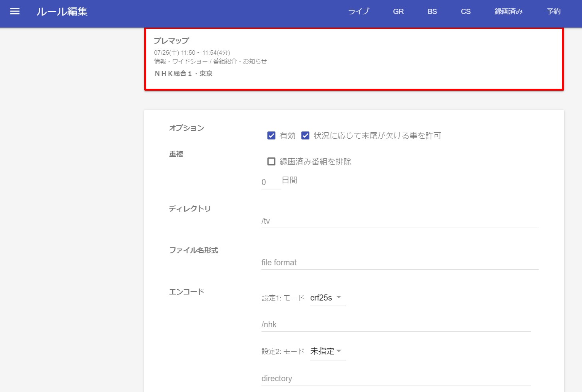
Task: Disable the 有効 checkbox
Action: pos(271,136)
